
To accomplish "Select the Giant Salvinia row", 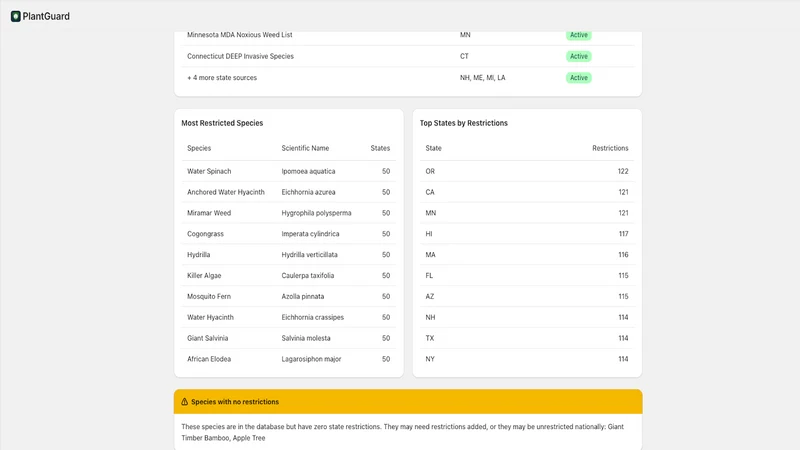I will 289,338.
